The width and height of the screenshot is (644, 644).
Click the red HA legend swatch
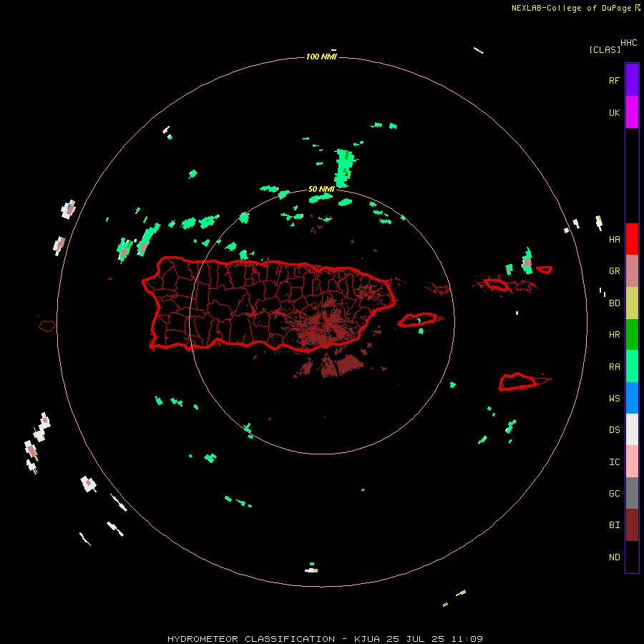click(x=632, y=239)
